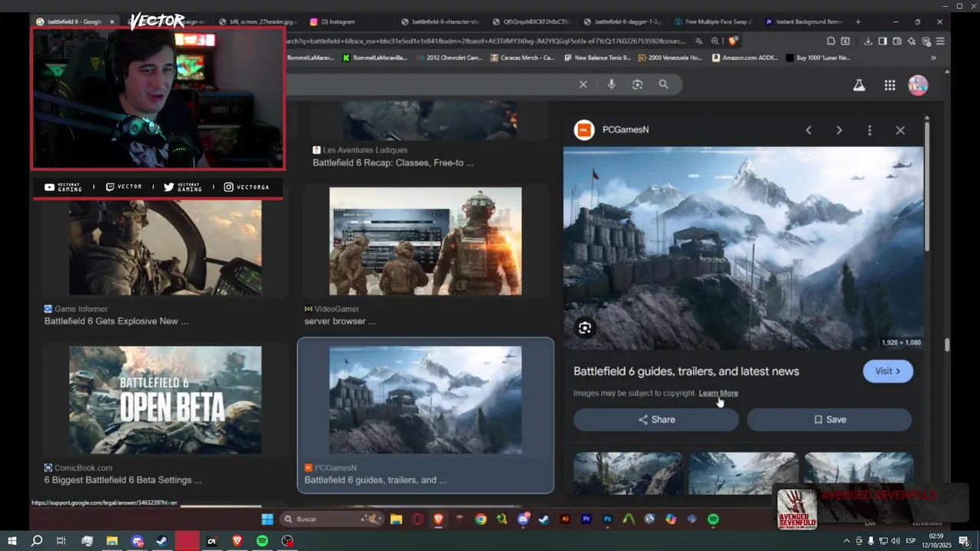Open first related image below Share button

(629, 474)
